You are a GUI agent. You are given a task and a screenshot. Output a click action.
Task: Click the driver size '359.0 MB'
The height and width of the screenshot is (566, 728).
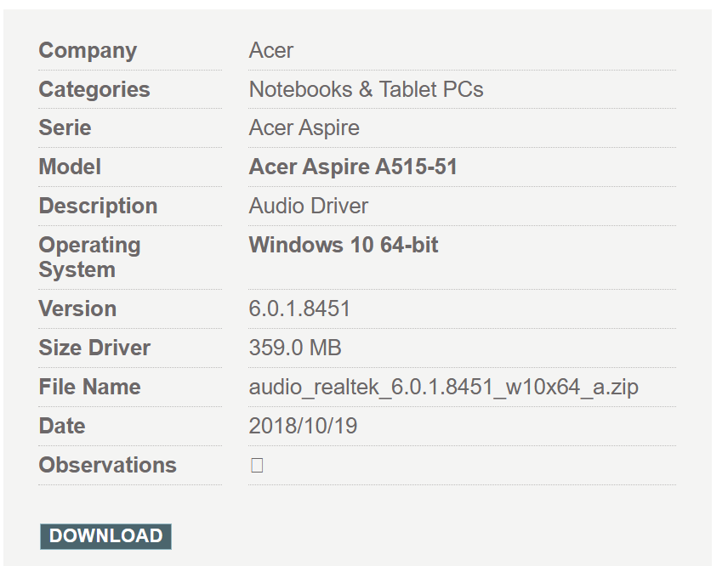[x=295, y=348]
